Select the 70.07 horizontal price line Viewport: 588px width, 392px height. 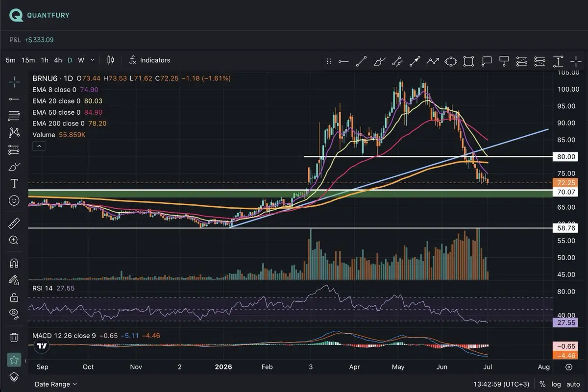289,190
